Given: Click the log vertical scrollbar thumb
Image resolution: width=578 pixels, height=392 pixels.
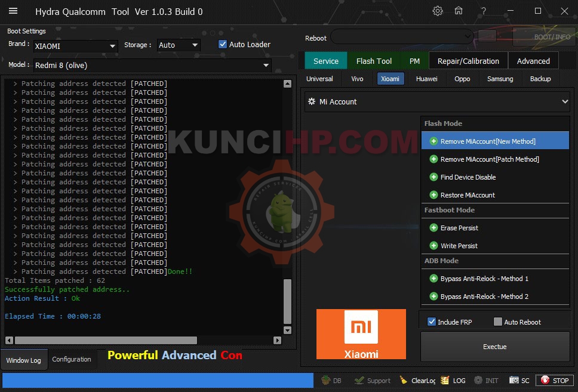Looking at the screenshot, I should click(288, 301).
